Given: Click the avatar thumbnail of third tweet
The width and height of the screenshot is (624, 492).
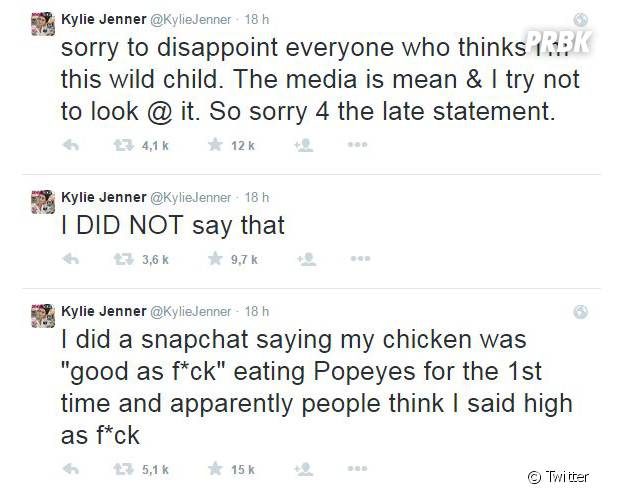Looking at the screenshot, I should pyautogui.click(x=43, y=316).
